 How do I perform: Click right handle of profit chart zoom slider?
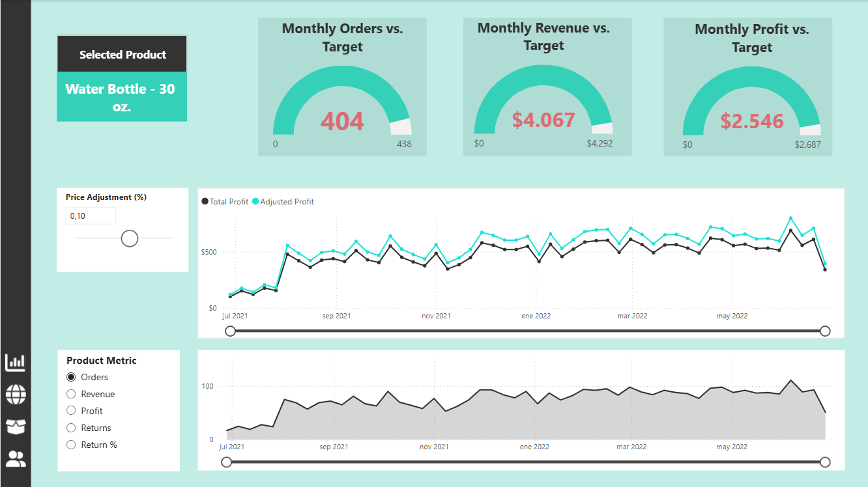(825, 331)
